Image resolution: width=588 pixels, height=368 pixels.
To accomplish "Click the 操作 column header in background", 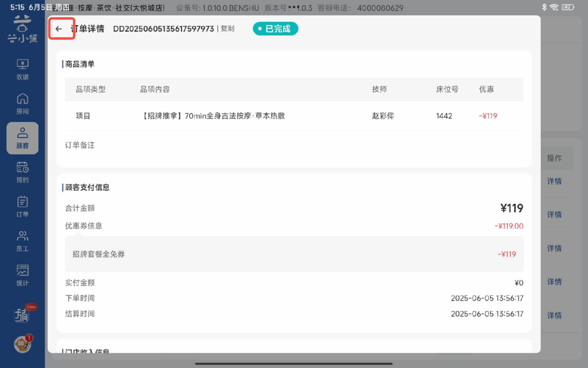I will coord(554,158).
